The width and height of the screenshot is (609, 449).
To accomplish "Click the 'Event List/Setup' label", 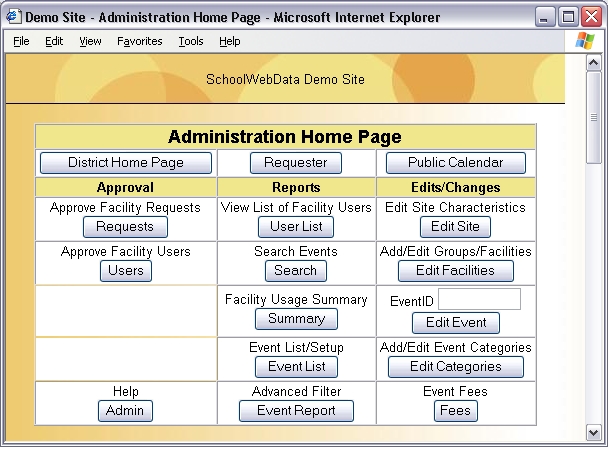I will coord(296,348).
